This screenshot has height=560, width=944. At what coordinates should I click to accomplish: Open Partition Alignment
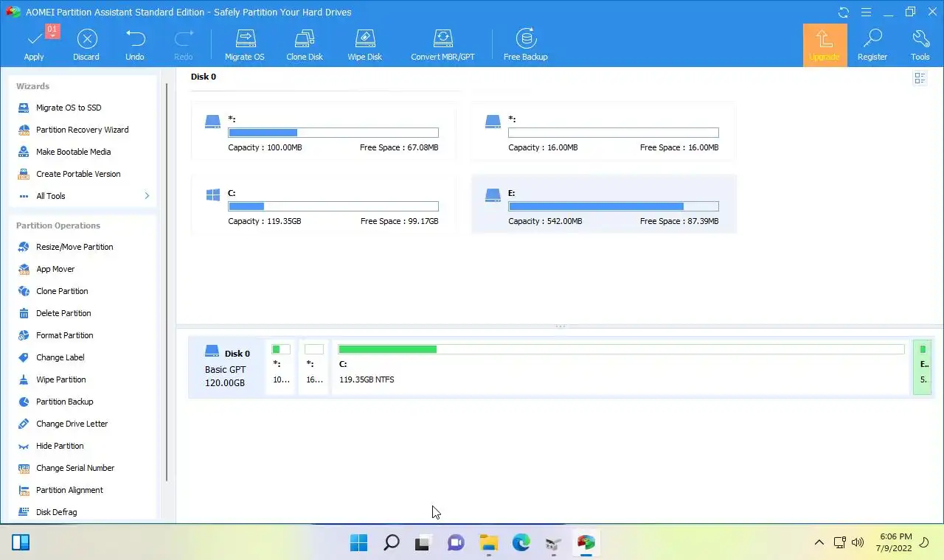(69, 490)
